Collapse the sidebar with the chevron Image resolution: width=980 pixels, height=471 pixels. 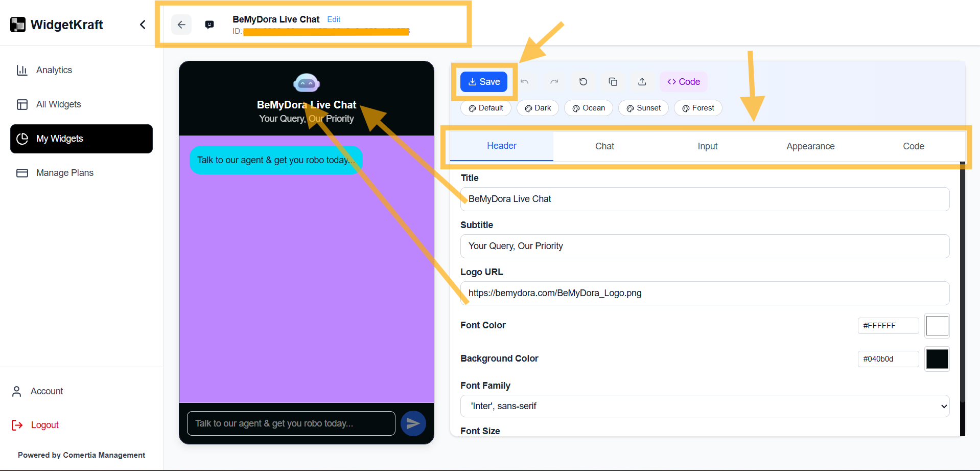(143, 24)
